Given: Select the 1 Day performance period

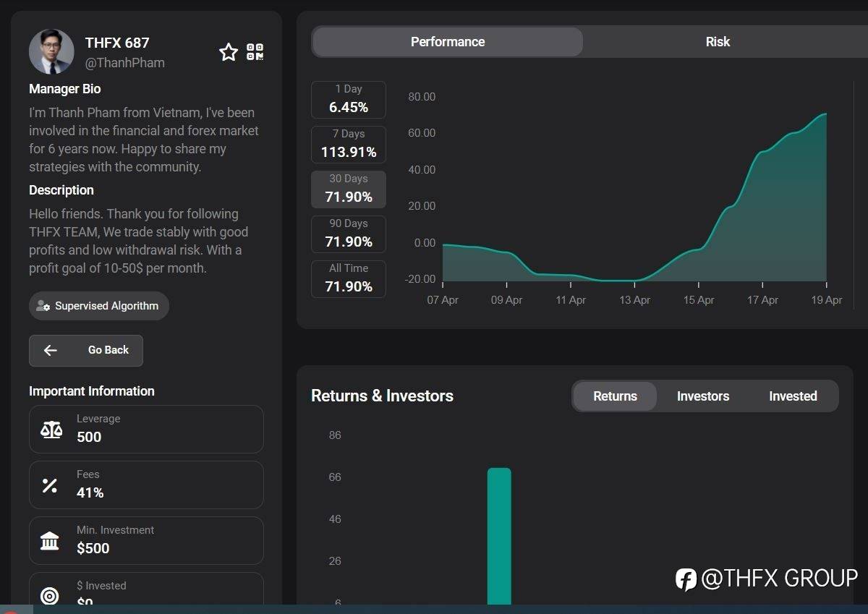Looking at the screenshot, I should [x=349, y=100].
